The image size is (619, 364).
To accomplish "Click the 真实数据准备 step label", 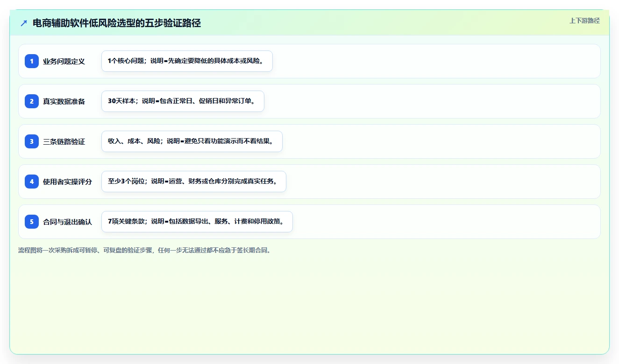I will pos(64,102).
